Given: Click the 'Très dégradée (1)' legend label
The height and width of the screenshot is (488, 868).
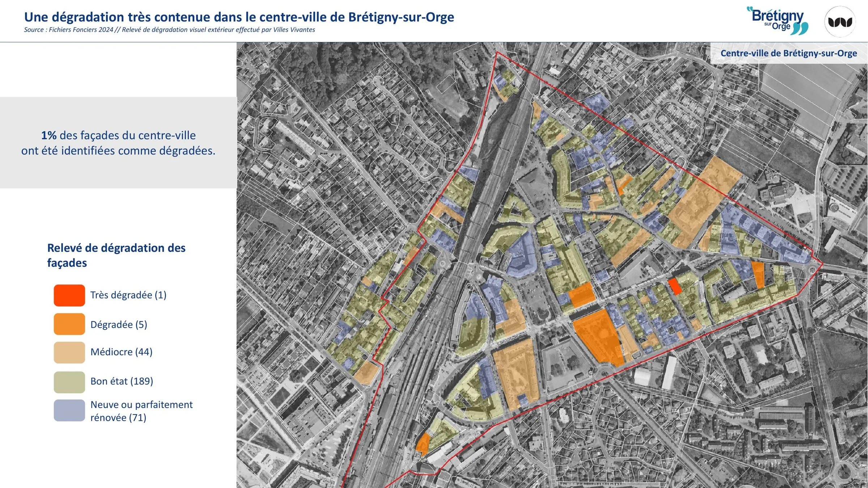Looking at the screenshot, I should point(128,295).
